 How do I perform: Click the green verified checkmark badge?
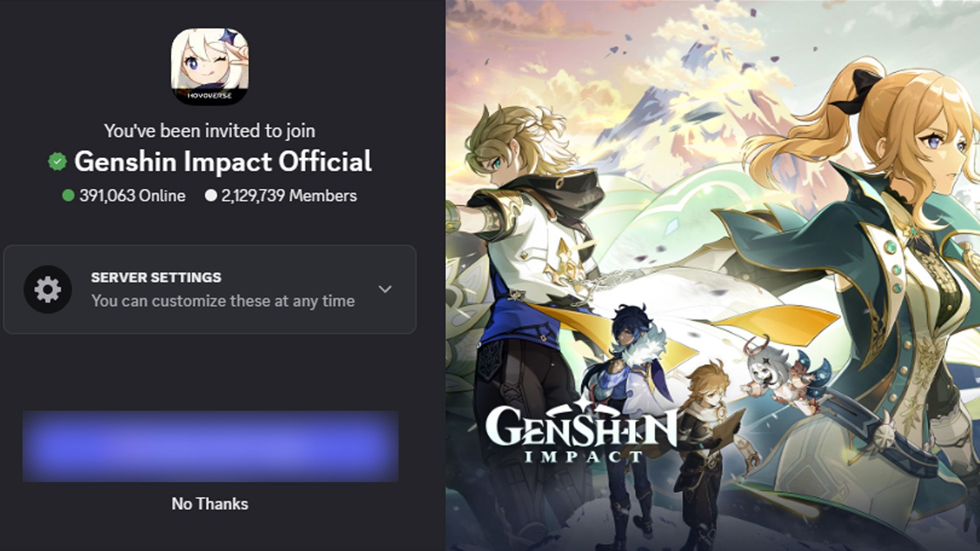pos(57,162)
